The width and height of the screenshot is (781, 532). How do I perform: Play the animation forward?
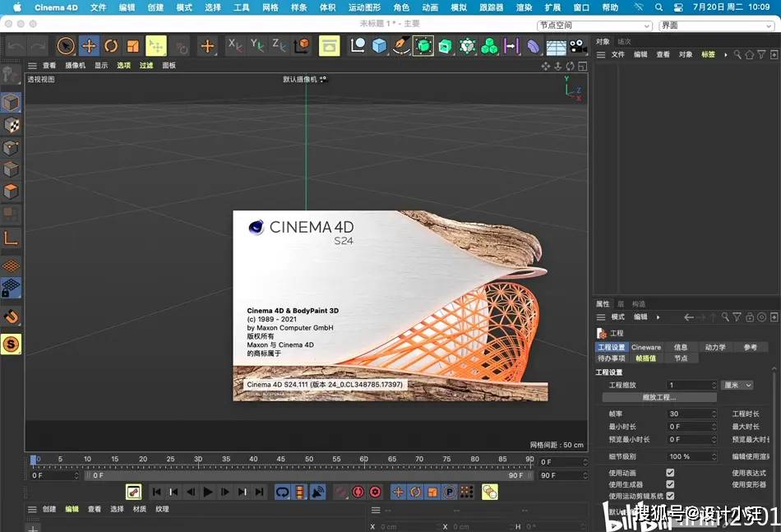pyautogui.click(x=208, y=493)
